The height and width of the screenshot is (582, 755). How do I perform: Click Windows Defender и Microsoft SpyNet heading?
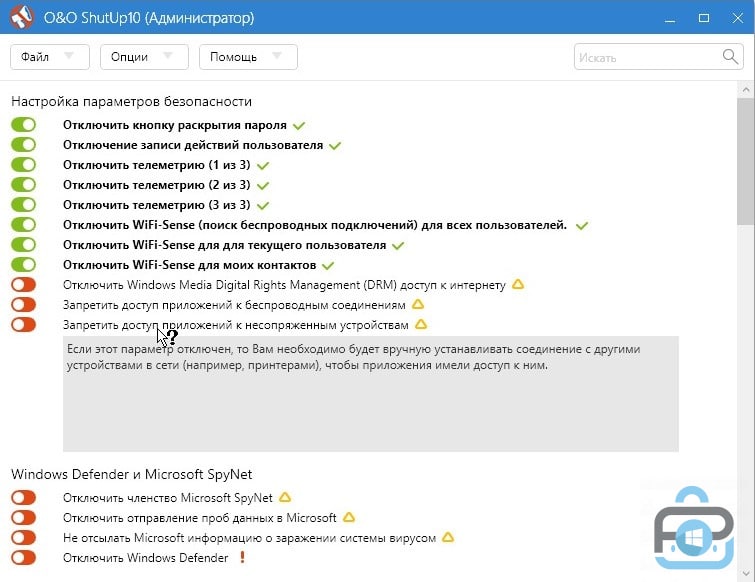(x=131, y=474)
